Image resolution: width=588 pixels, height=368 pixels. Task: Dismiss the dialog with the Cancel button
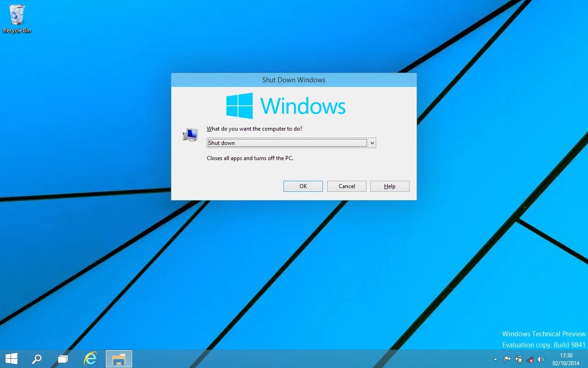pyautogui.click(x=347, y=186)
